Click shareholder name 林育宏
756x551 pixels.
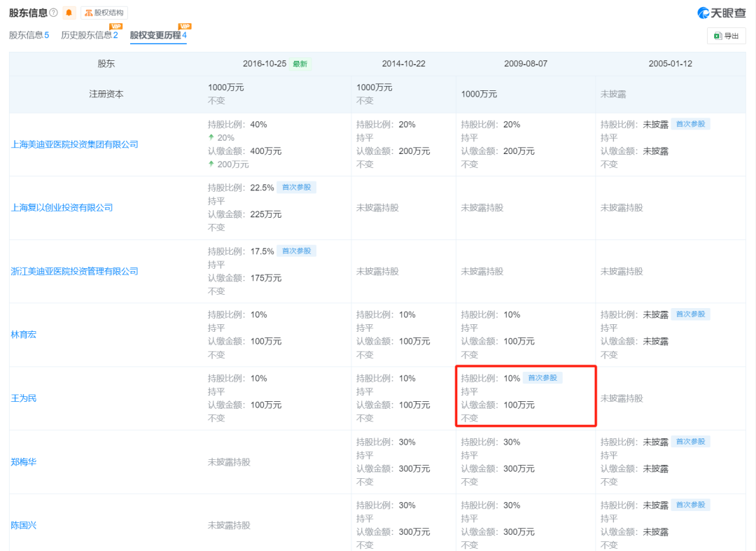[23, 335]
